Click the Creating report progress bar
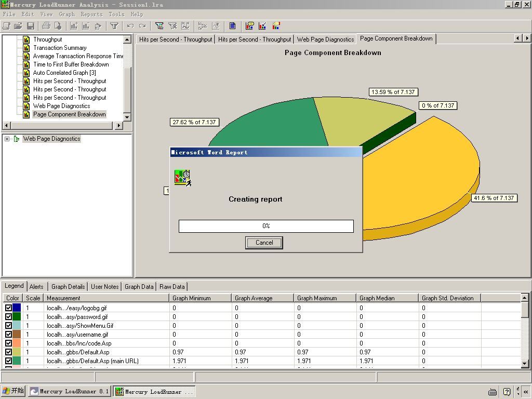Viewport: 532px width, 399px height. (x=266, y=226)
